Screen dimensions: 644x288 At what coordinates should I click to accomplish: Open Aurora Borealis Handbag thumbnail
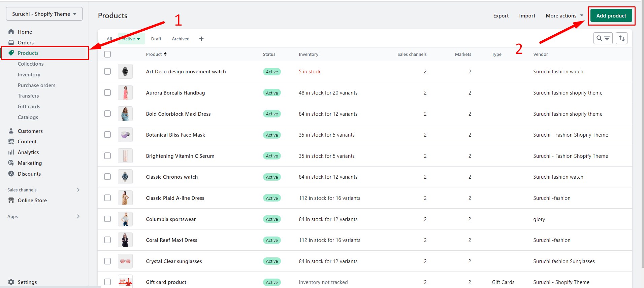(125, 93)
